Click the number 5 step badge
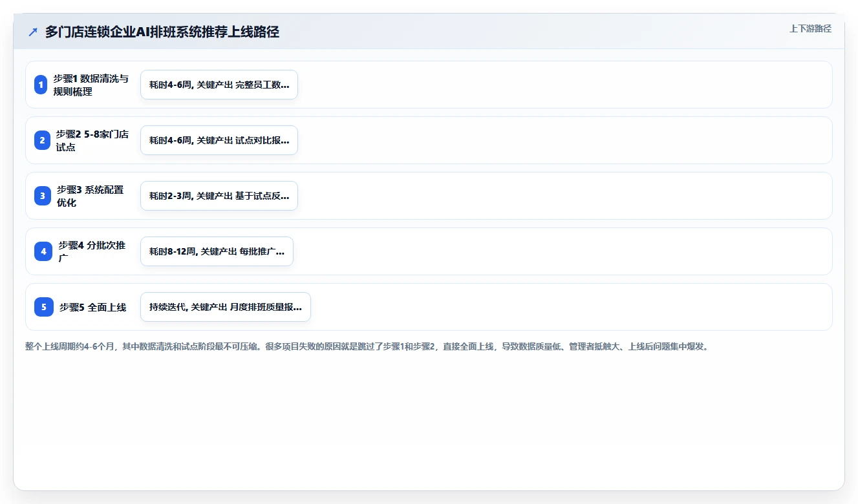Image resolution: width=858 pixels, height=504 pixels. [x=44, y=307]
